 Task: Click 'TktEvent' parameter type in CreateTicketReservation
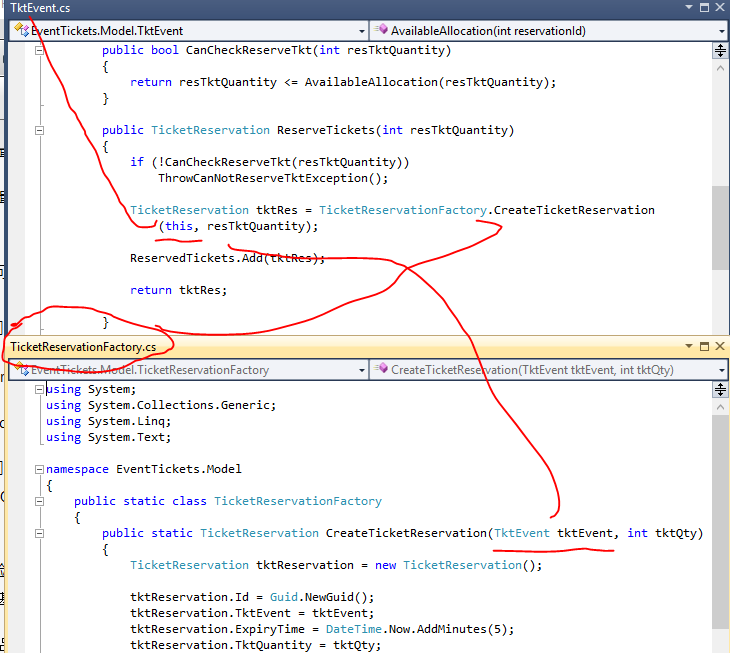[521, 533]
